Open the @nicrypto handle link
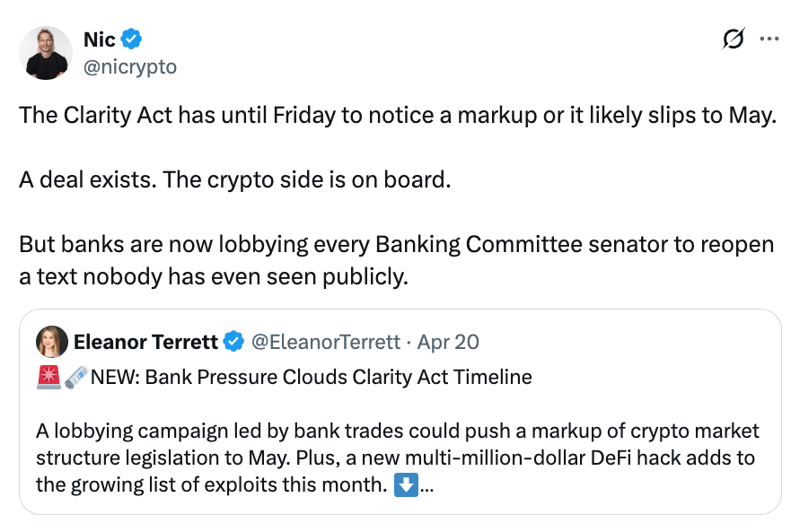 point(129,66)
